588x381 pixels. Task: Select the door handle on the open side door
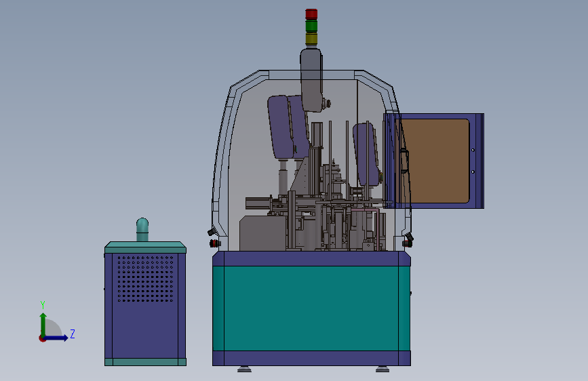pos(404,161)
